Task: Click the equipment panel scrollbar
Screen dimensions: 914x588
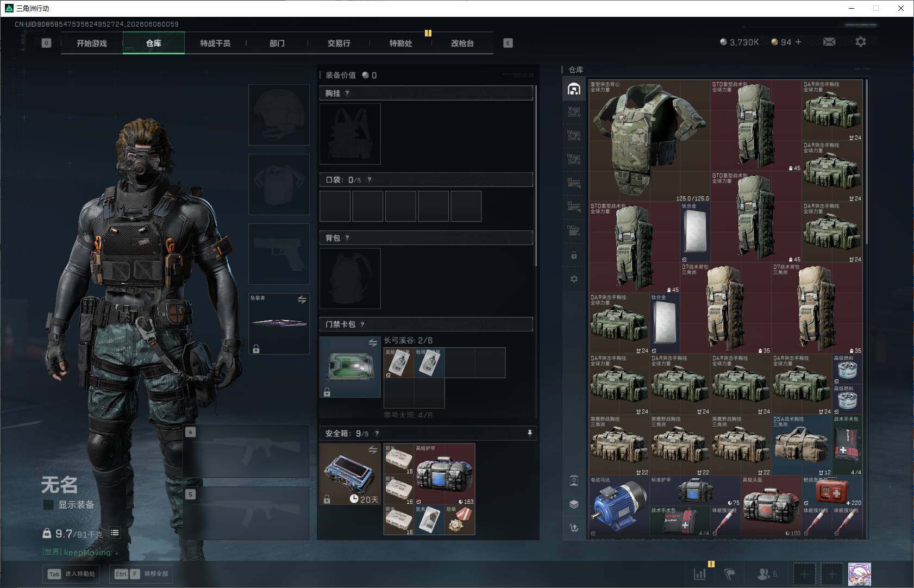Action: (x=536, y=176)
